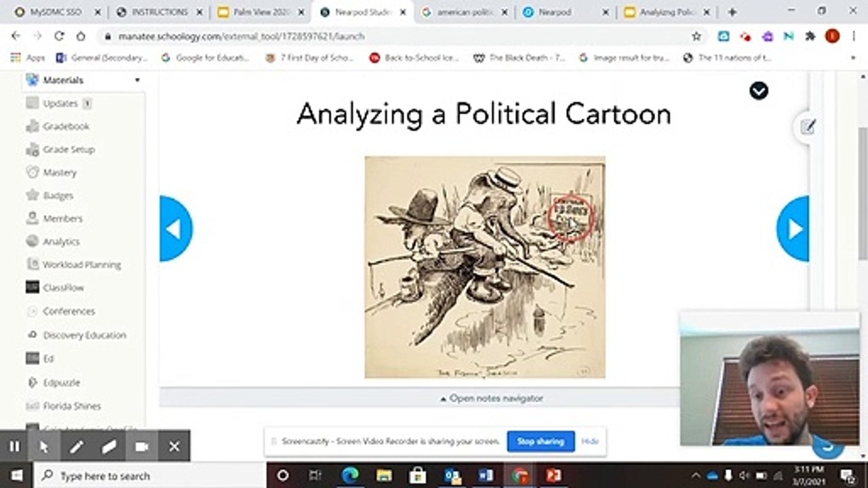Open the Apps bookmarks shortcut

(x=28, y=58)
